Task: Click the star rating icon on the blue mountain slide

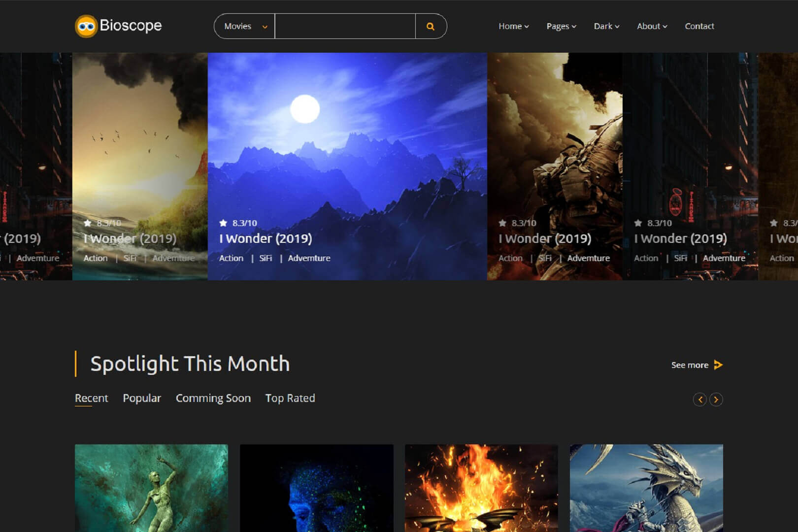Action: tap(223, 223)
